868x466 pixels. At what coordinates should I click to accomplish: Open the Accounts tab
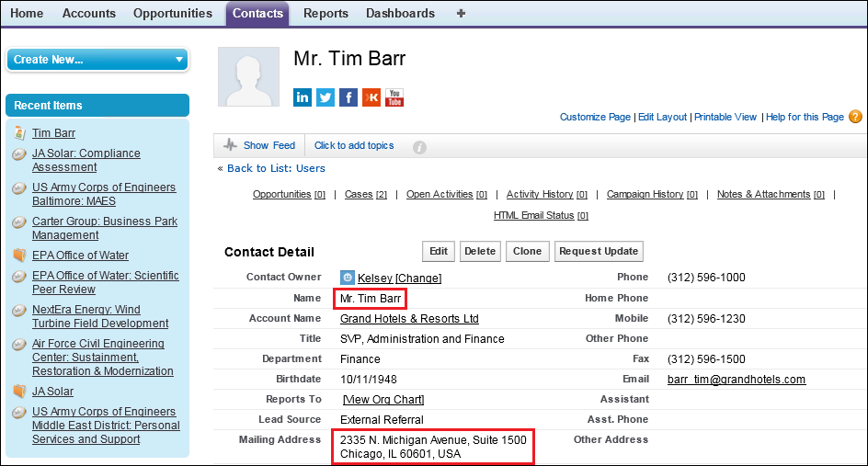[89, 13]
